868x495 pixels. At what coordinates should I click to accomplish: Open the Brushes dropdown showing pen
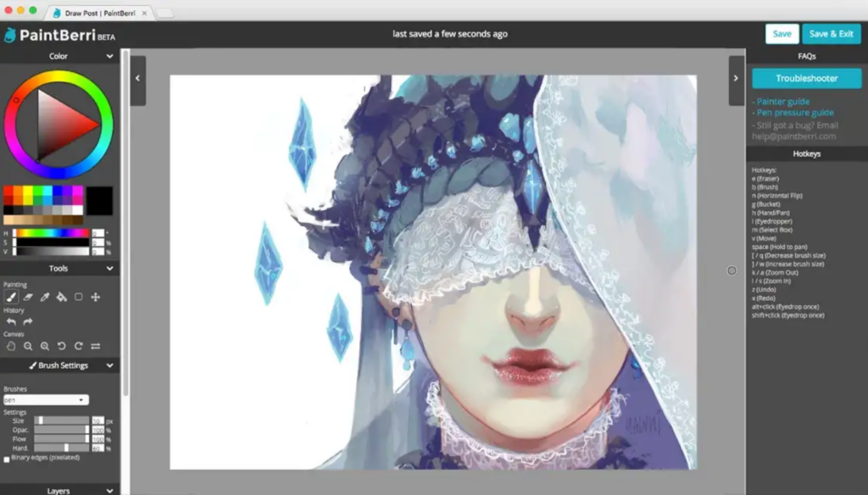46,400
